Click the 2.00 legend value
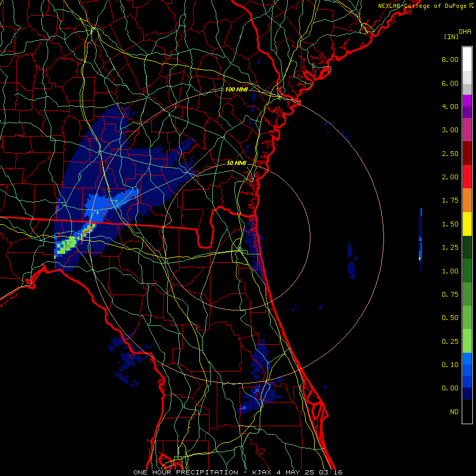Screen dimensions: 476x476 [450, 177]
